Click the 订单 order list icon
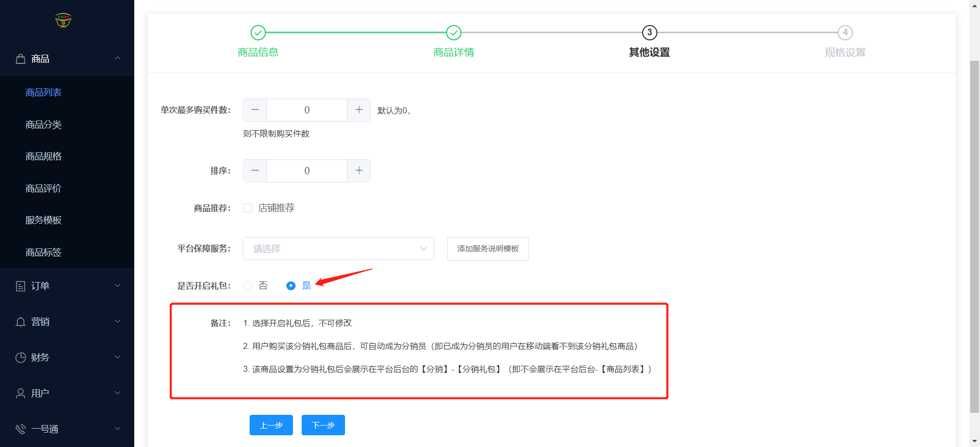 pos(20,286)
